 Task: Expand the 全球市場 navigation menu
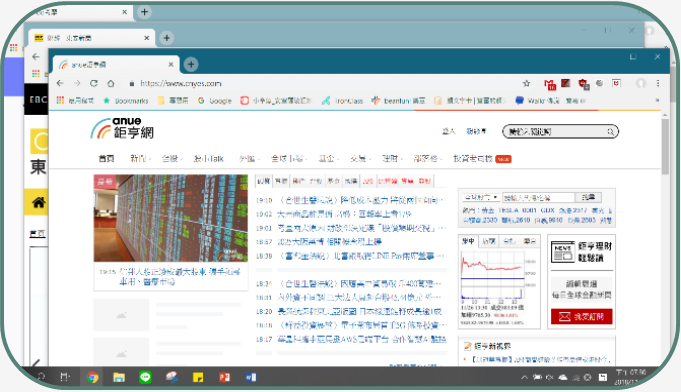pos(288,158)
